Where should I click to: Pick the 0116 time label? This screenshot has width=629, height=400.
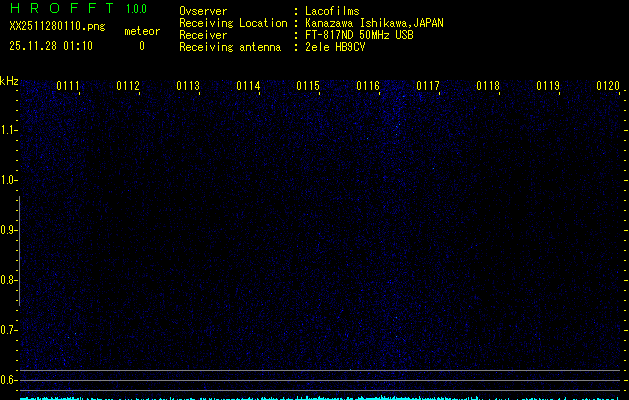pyautogui.click(x=368, y=86)
